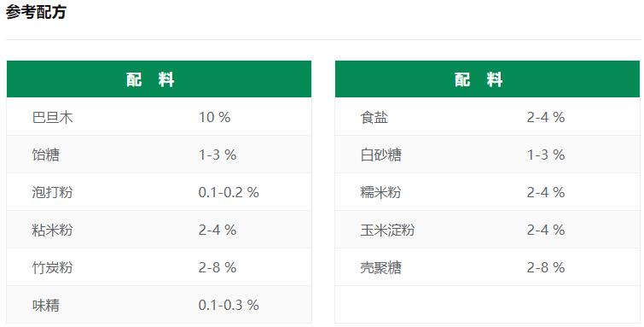Click the 食盐 ingredient cell
Viewport: 644px width, 327px height.
point(374,117)
